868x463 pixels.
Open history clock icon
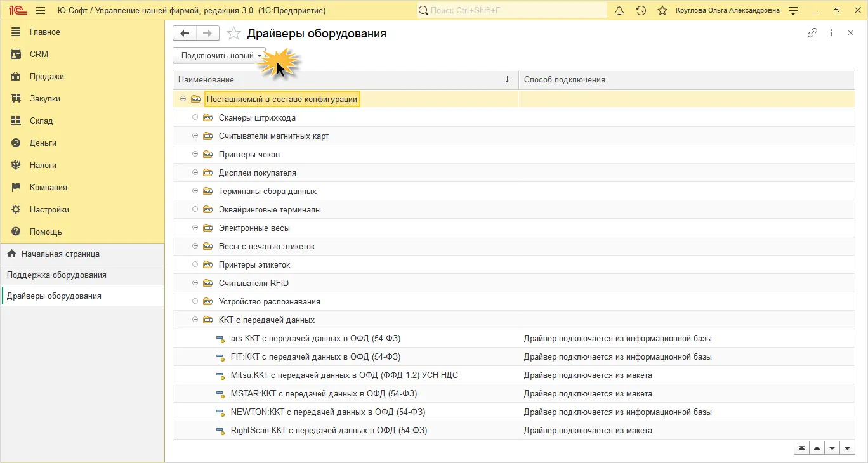coord(641,11)
